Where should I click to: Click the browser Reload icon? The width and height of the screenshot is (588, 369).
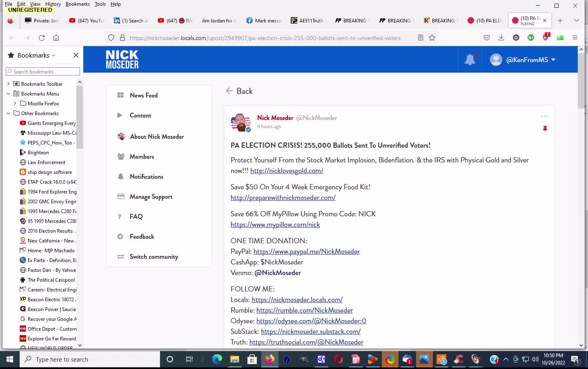coord(42,38)
